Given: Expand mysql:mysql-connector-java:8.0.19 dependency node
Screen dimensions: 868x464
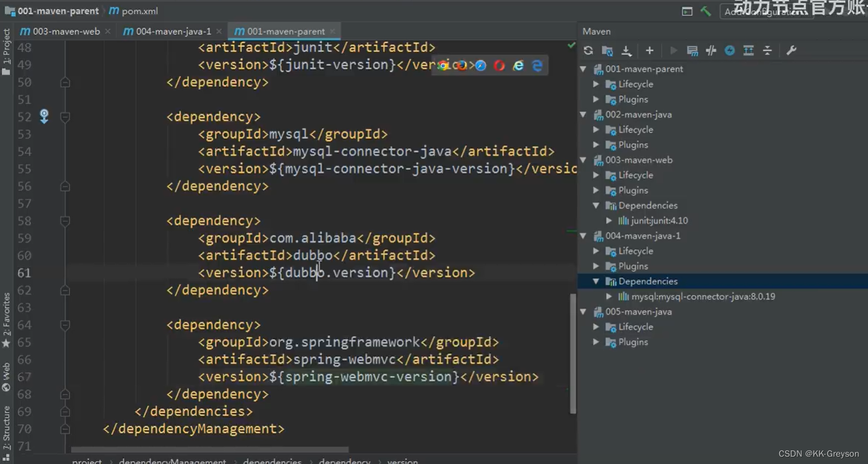Looking at the screenshot, I should pyautogui.click(x=609, y=296).
